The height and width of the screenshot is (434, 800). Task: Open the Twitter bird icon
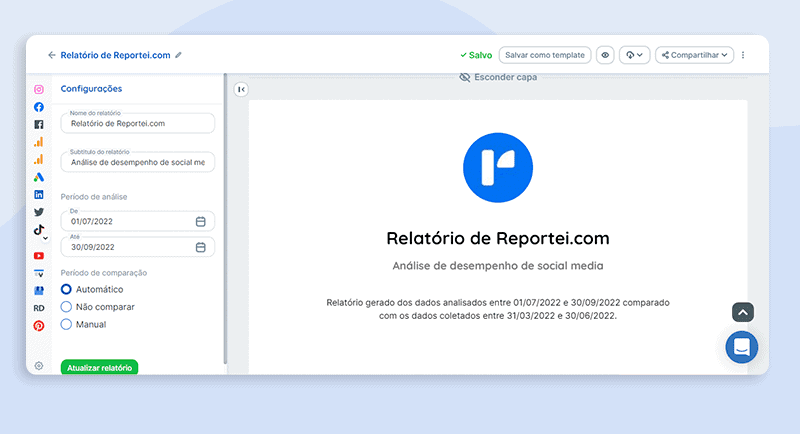(39, 212)
